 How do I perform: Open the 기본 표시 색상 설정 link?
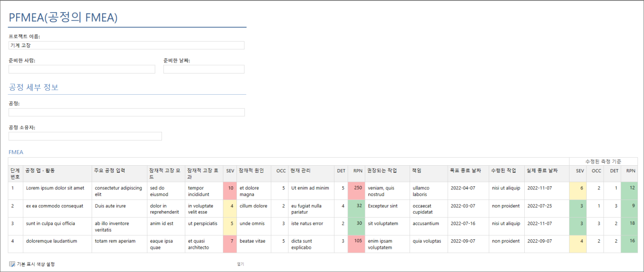[36, 264]
